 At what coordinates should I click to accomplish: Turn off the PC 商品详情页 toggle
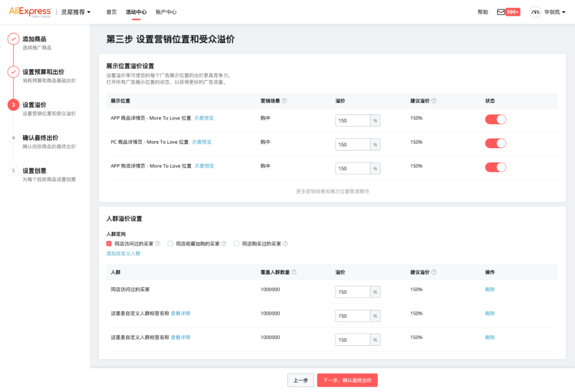(x=495, y=143)
